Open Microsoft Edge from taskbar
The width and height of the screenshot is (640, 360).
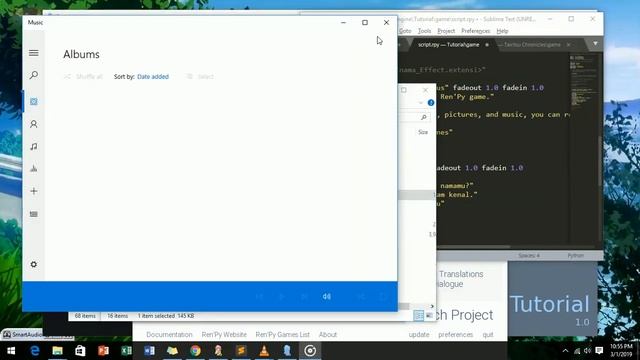(35, 351)
